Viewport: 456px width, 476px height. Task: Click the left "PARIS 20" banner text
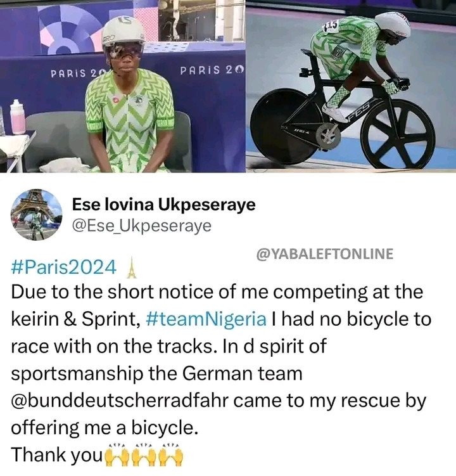pos(78,73)
